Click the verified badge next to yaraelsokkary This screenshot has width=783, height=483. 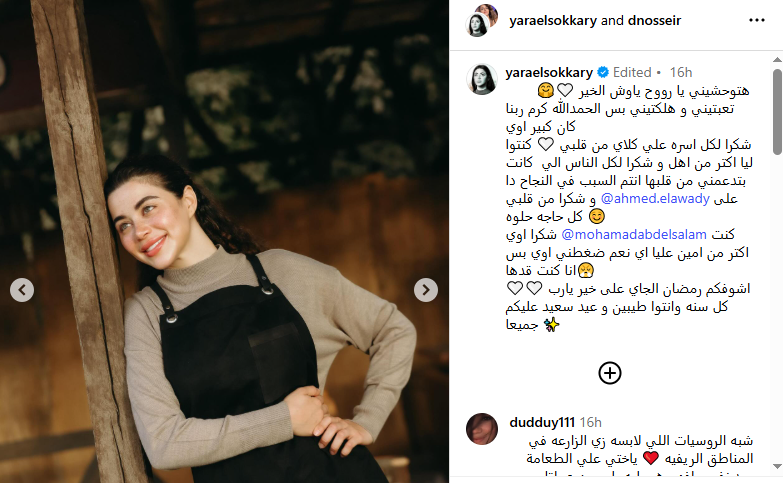point(603,72)
